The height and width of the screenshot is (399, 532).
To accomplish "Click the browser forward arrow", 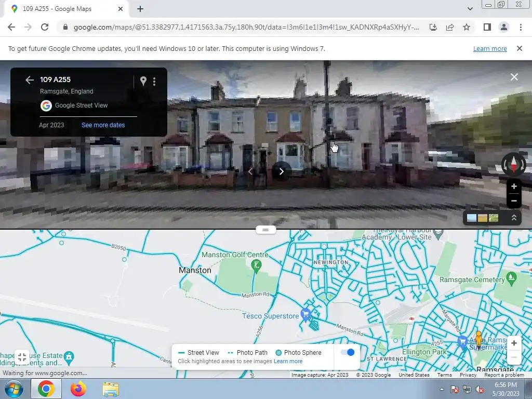I will (x=28, y=27).
